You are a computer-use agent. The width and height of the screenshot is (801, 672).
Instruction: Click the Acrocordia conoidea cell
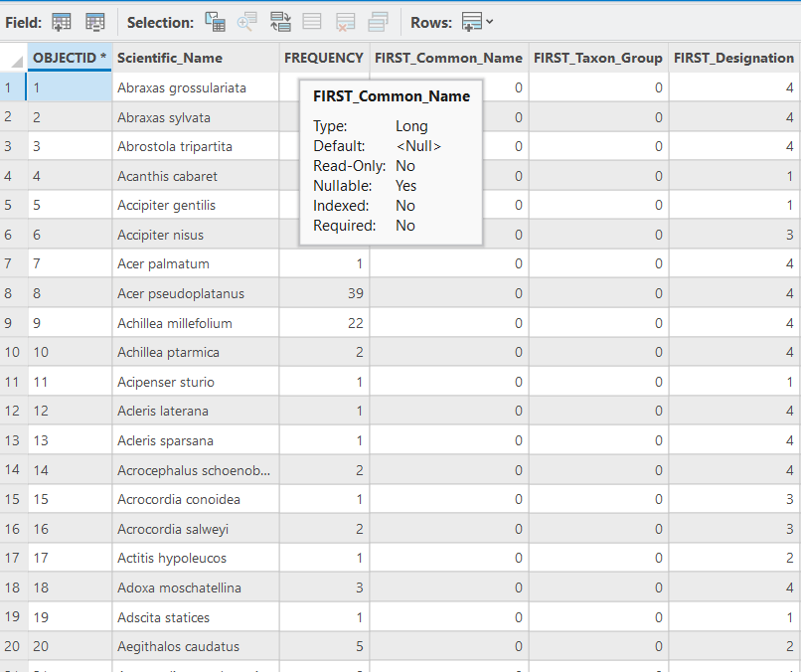coord(196,500)
